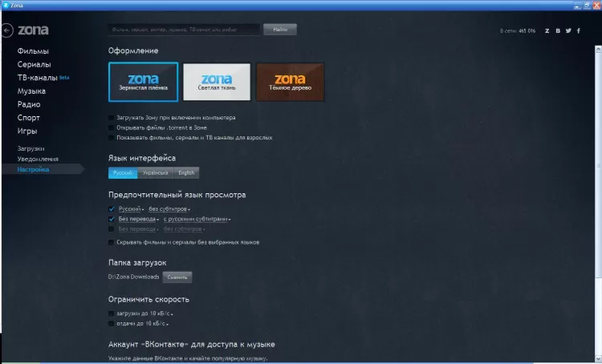Enable Скрывать фильмы и сериалы без выбранных языков
The width and height of the screenshot is (602, 364).
tap(111, 242)
